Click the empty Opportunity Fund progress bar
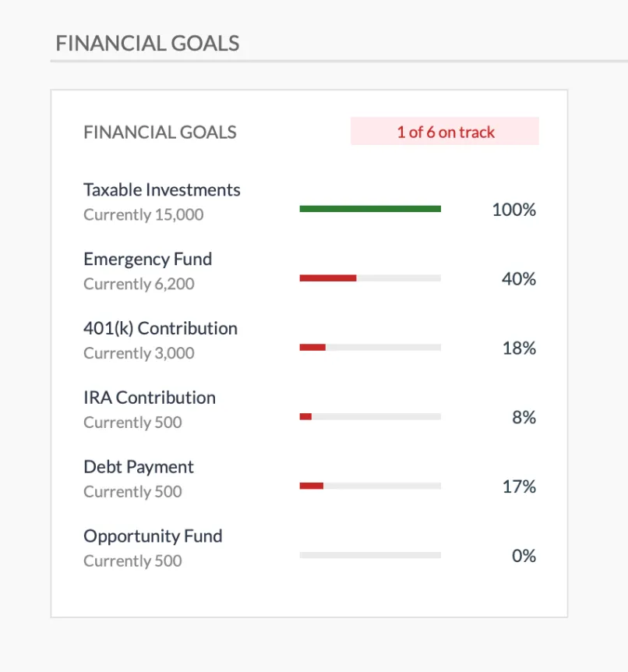Screen dimensions: 628x672 (369, 554)
